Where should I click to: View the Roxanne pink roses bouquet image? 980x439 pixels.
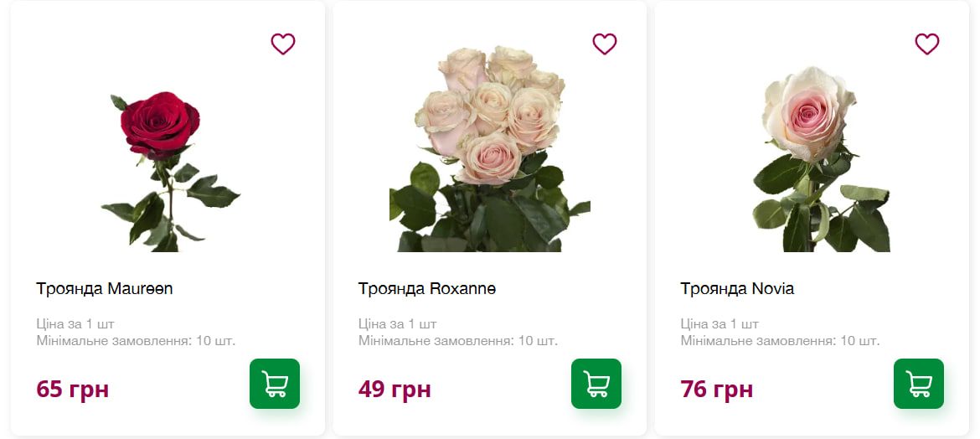(x=490, y=149)
